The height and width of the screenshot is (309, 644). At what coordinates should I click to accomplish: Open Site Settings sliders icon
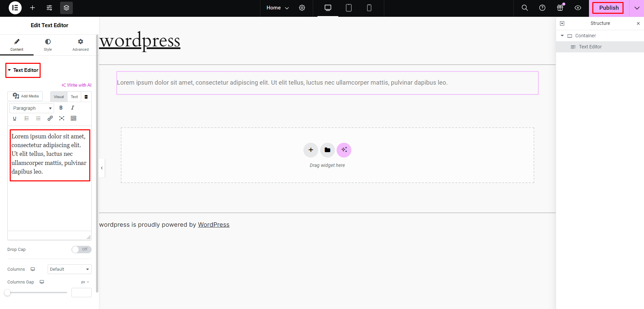[49, 8]
